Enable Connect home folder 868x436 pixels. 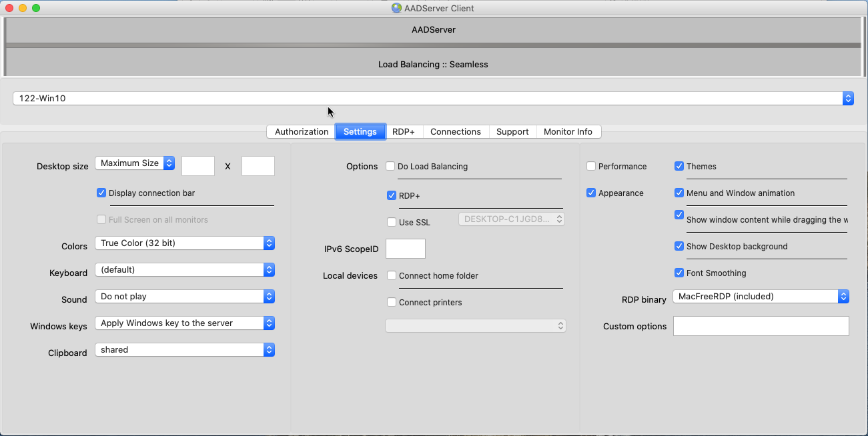392,275
